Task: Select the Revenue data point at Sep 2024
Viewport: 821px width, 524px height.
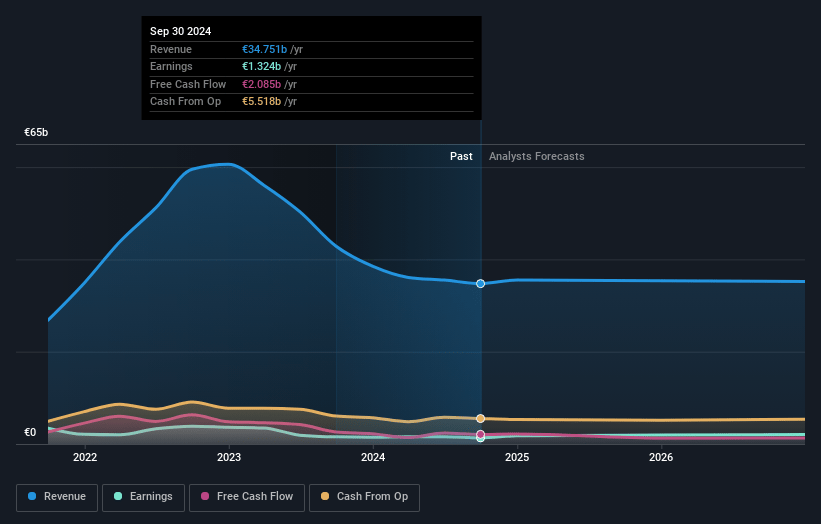Action: pyautogui.click(x=481, y=284)
